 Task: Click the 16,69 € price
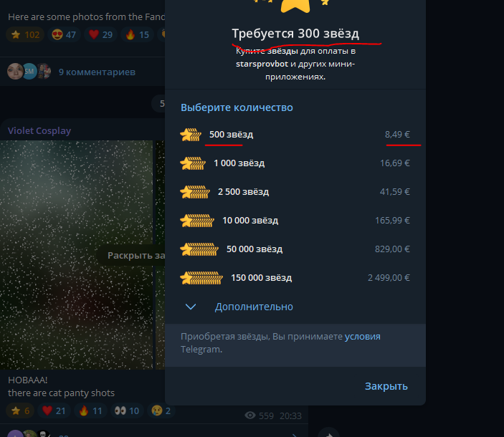[395, 163]
